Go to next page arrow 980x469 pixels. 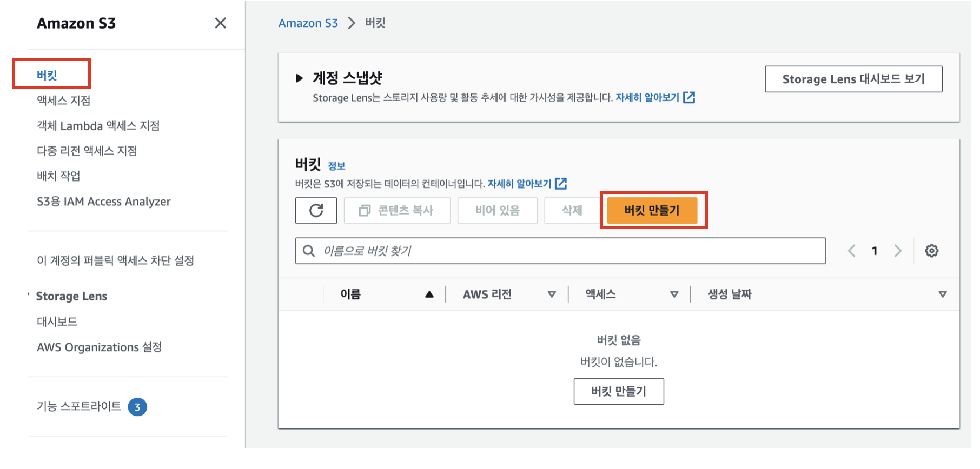point(898,251)
